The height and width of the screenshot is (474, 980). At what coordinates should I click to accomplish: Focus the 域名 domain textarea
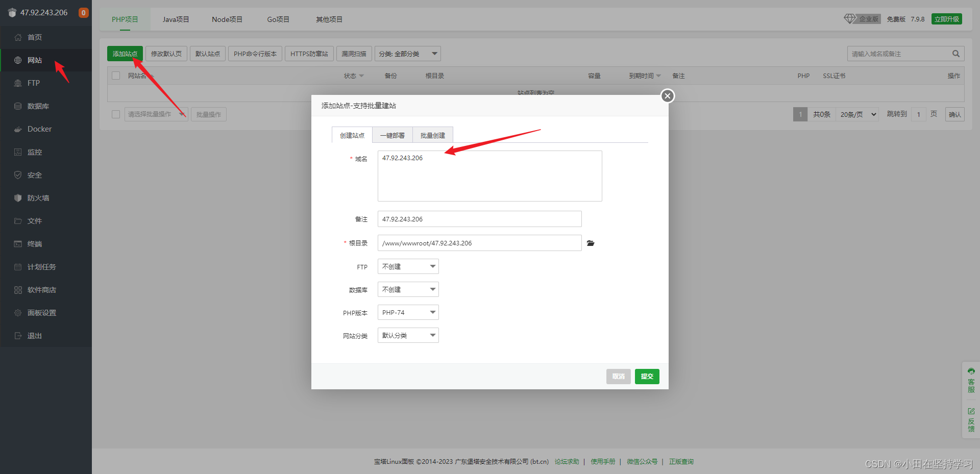(x=490, y=176)
